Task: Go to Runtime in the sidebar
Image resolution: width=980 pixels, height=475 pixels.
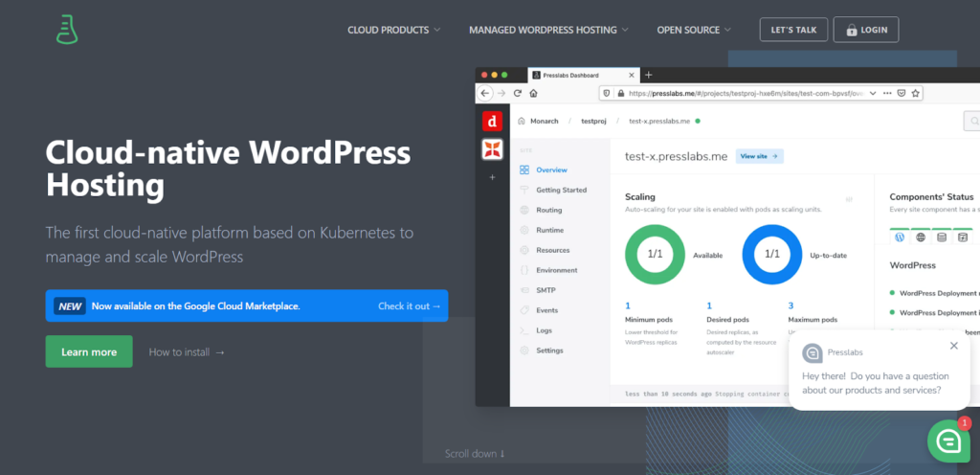Action: [x=542, y=230]
